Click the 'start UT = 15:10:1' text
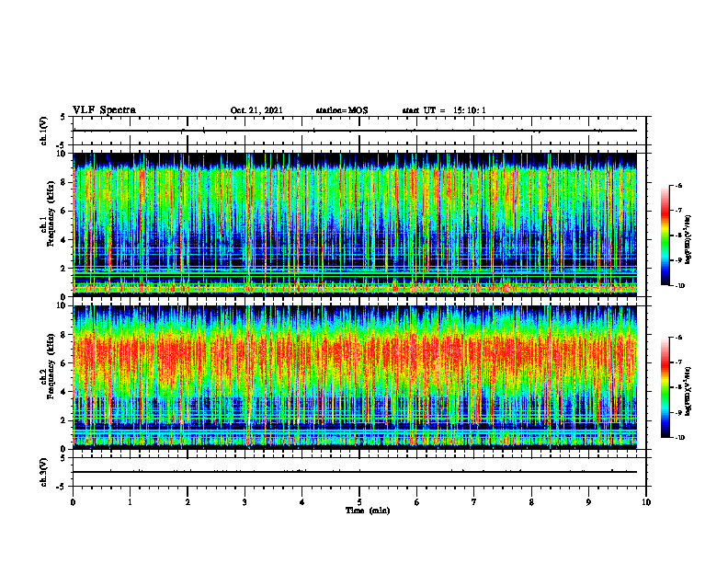 (x=444, y=110)
